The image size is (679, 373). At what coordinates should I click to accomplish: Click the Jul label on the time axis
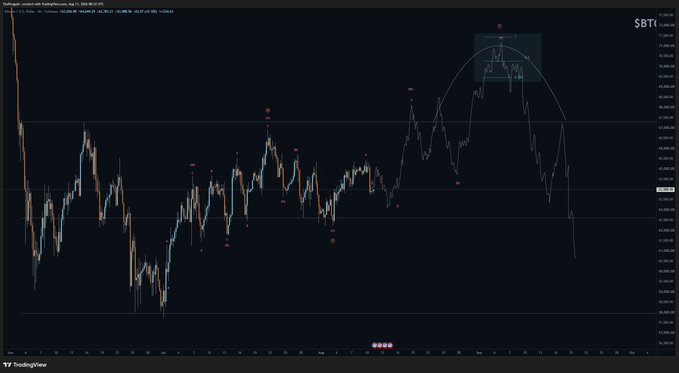click(x=163, y=353)
